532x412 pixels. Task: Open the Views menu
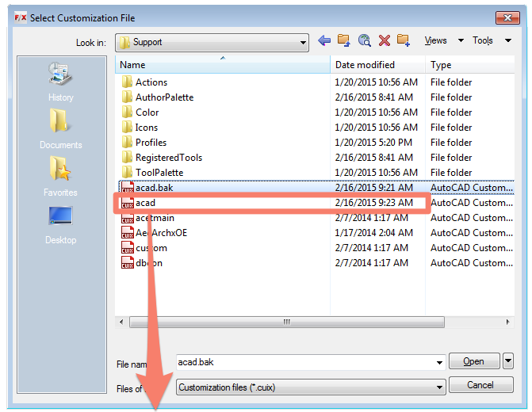point(435,40)
